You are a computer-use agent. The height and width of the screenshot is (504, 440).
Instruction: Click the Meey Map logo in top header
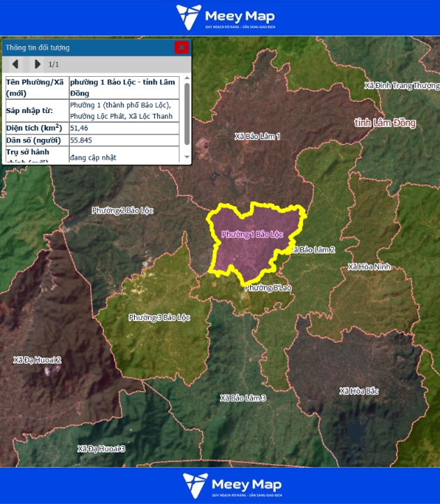(225, 17)
